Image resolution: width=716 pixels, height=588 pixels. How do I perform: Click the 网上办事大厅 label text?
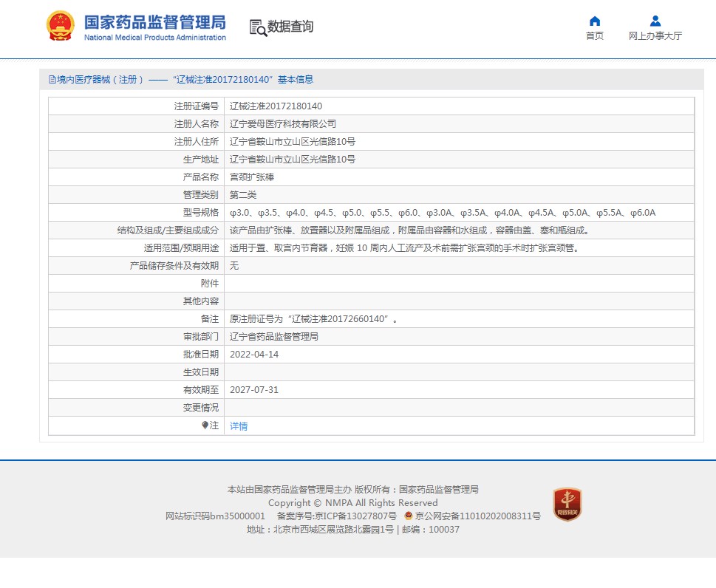(x=655, y=35)
